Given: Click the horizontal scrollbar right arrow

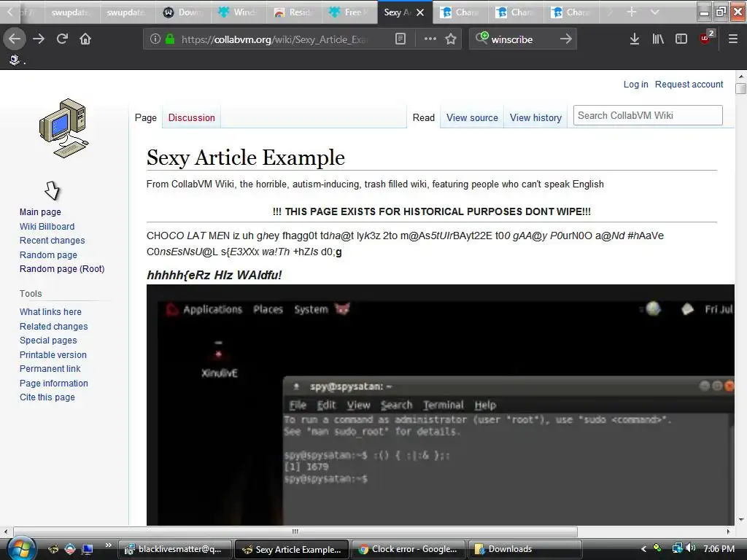Looking at the screenshot, I should (x=728, y=532).
